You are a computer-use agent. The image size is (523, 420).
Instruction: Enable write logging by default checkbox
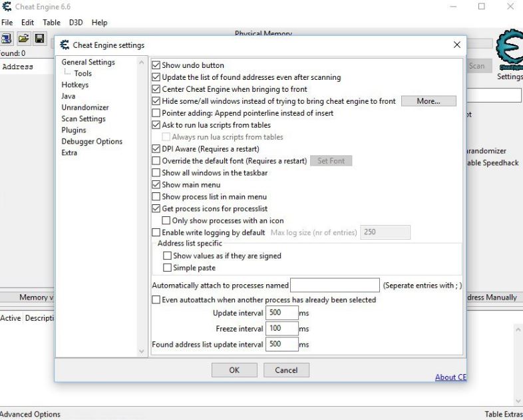156,232
